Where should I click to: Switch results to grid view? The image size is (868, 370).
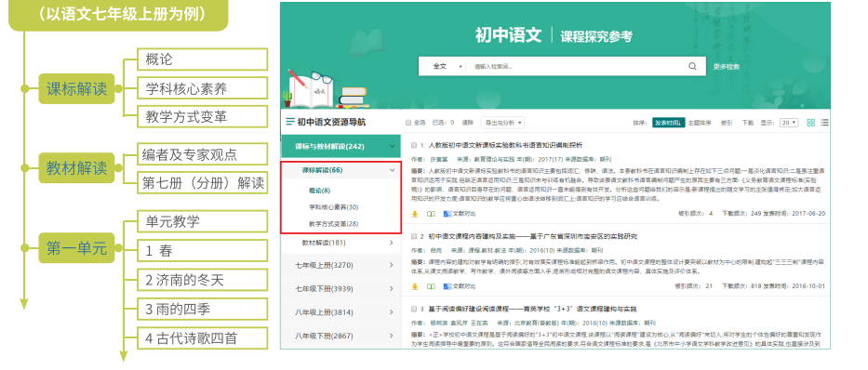[x=811, y=123]
